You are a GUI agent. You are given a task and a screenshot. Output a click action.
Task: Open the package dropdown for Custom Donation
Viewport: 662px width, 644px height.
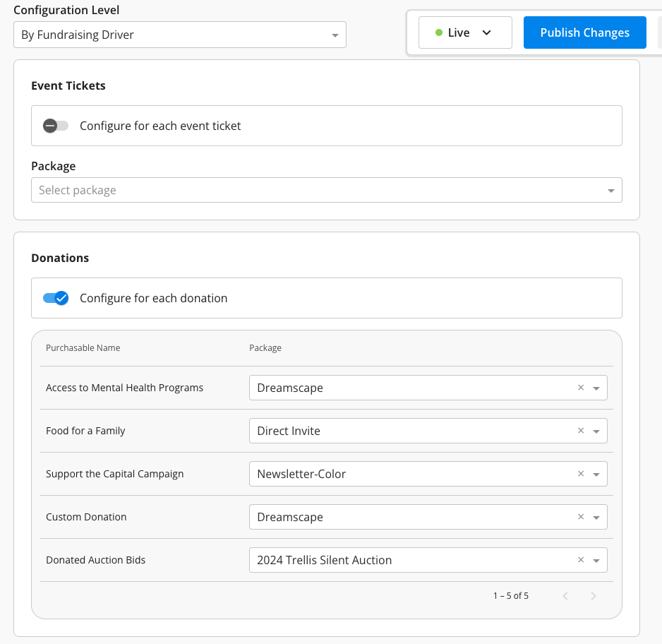(x=595, y=517)
